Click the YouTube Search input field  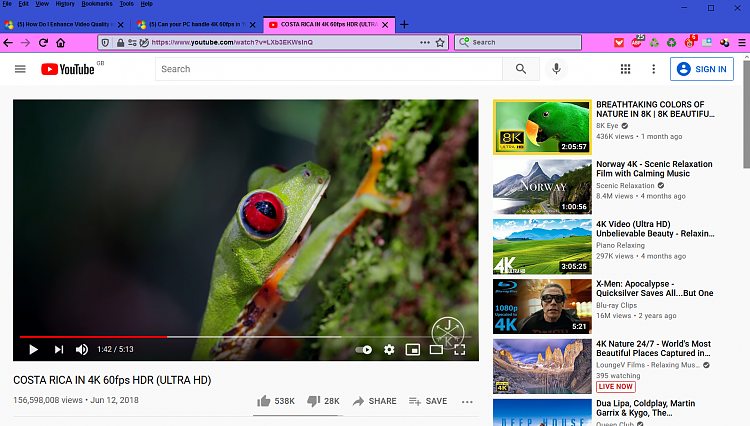click(x=329, y=69)
